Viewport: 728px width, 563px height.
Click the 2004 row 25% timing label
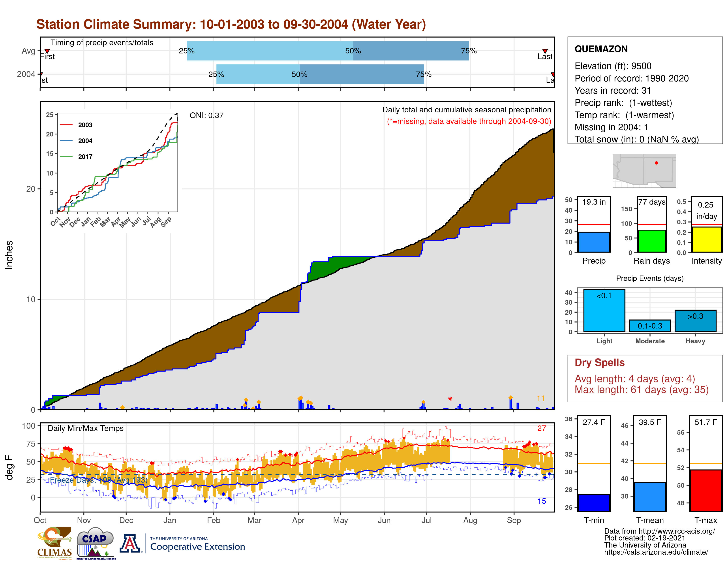[216, 74]
